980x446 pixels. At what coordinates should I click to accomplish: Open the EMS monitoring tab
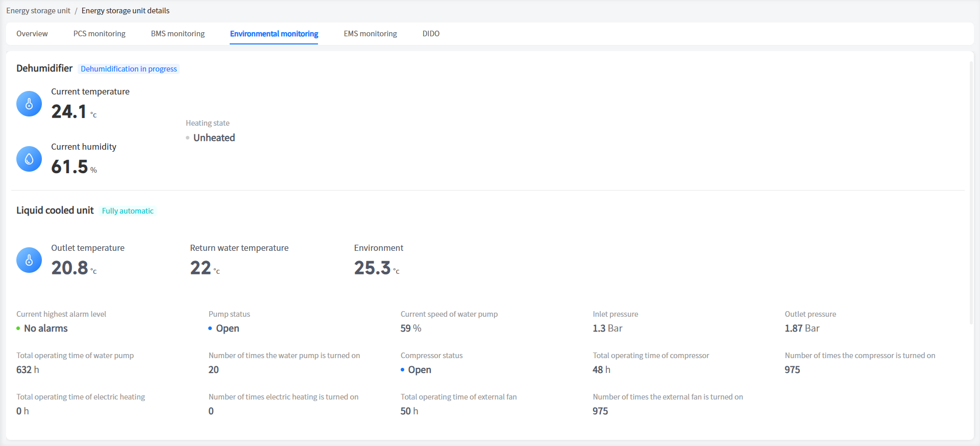(370, 34)
